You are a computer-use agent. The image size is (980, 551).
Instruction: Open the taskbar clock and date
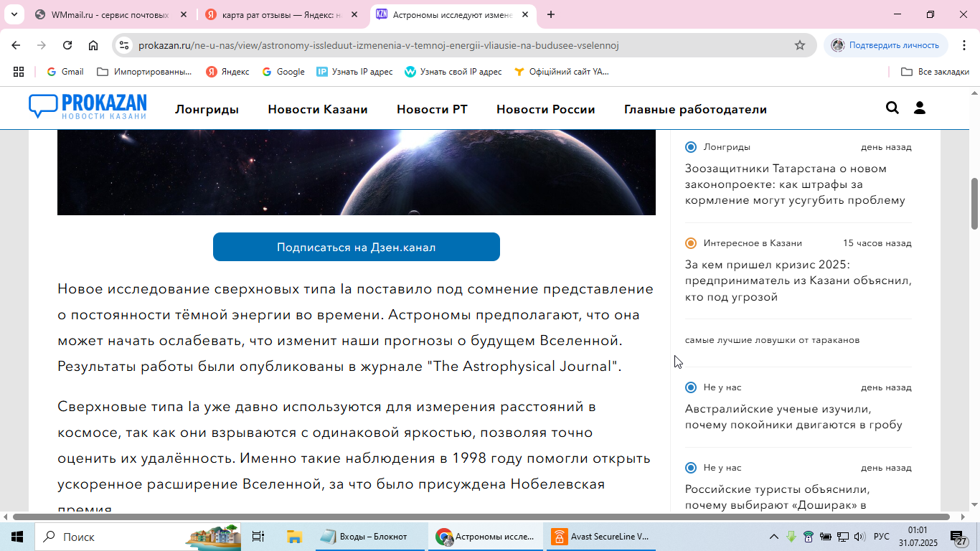pos(918,537)
